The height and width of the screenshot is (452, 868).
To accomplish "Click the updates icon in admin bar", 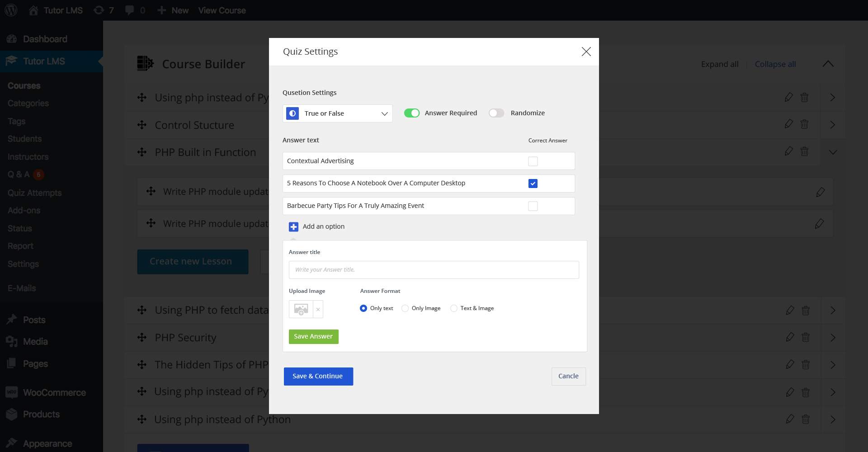I will pos(99,10).
